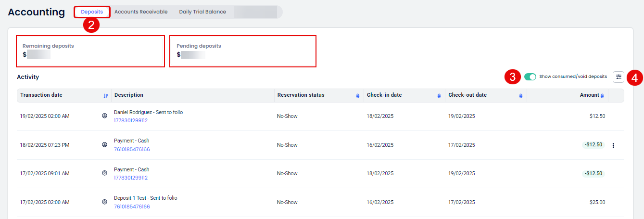Click guest icon in Daniel Rodriguez row
The image size is (644, 219).
point(104,116)
